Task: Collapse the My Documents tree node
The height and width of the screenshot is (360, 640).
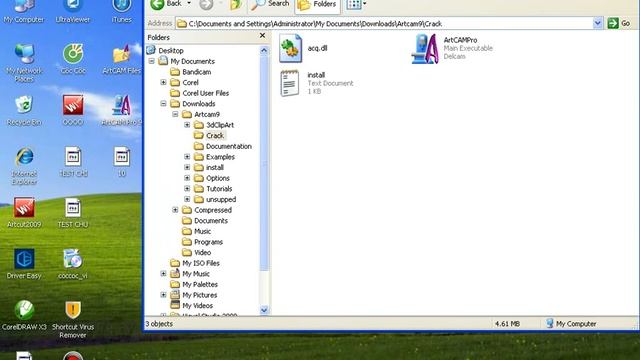Action: click(152, 61)
